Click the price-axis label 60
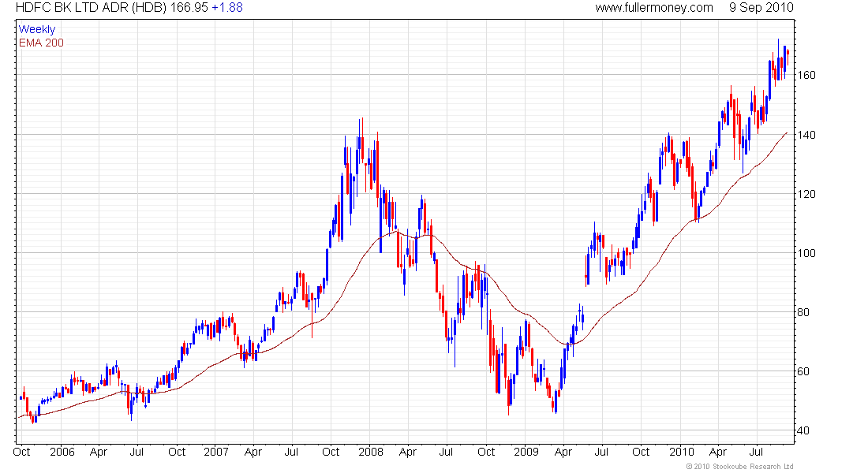 click(803, 372)
